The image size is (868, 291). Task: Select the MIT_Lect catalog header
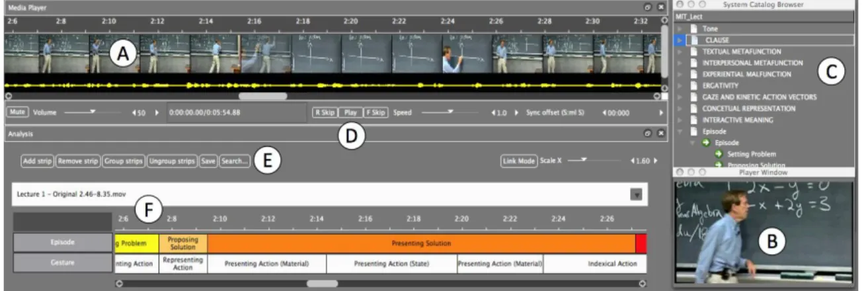(x=764, y=17)
